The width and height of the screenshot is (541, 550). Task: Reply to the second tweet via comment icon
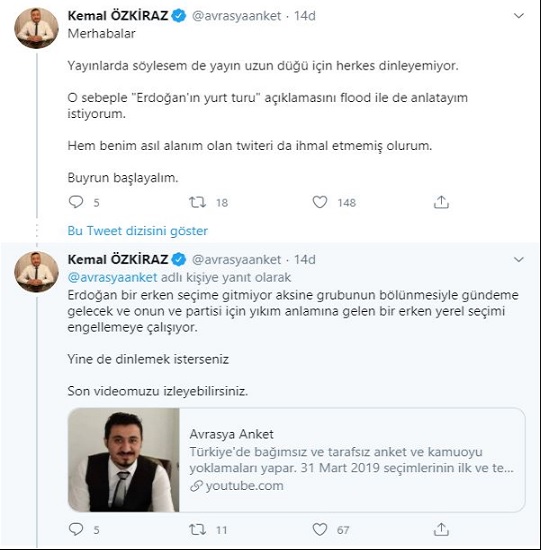click(76, 529)
